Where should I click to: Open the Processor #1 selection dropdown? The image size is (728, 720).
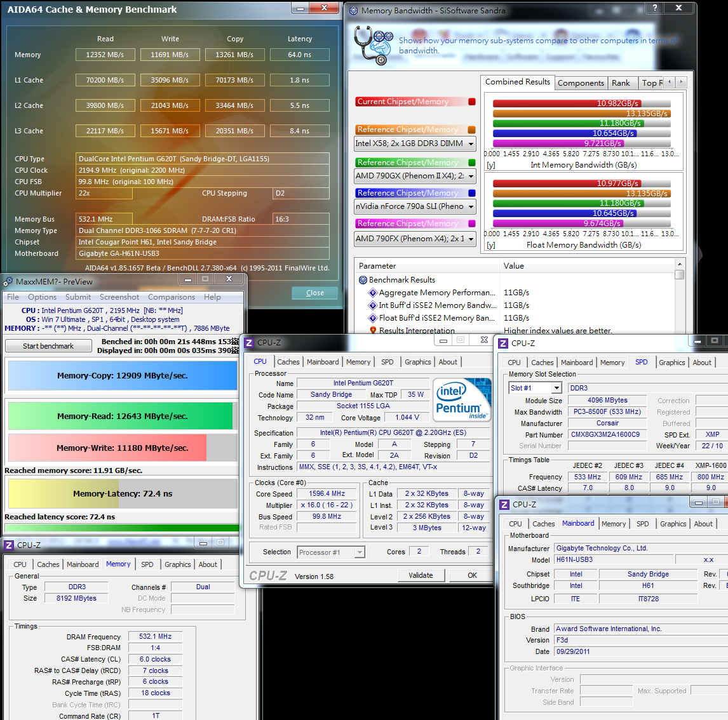click(360, 552)
